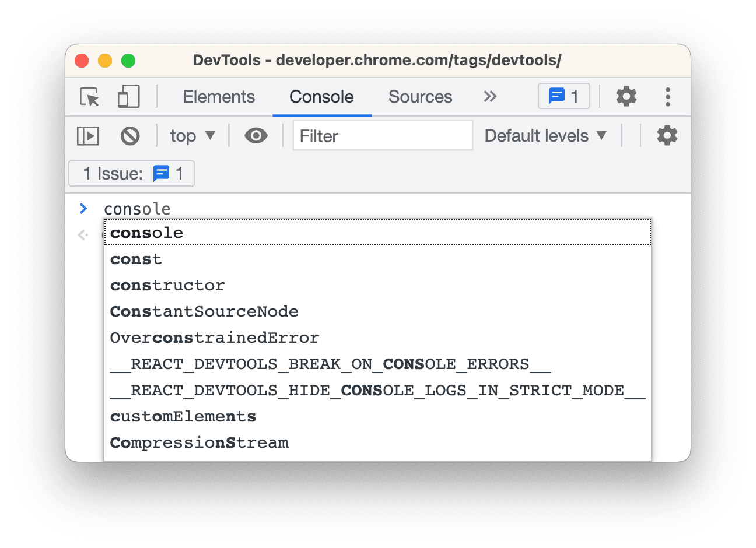This screenshot has height=548, width=756.
Task: Expand hidden panels via the double-chevron
Action: tap(490, 97)
